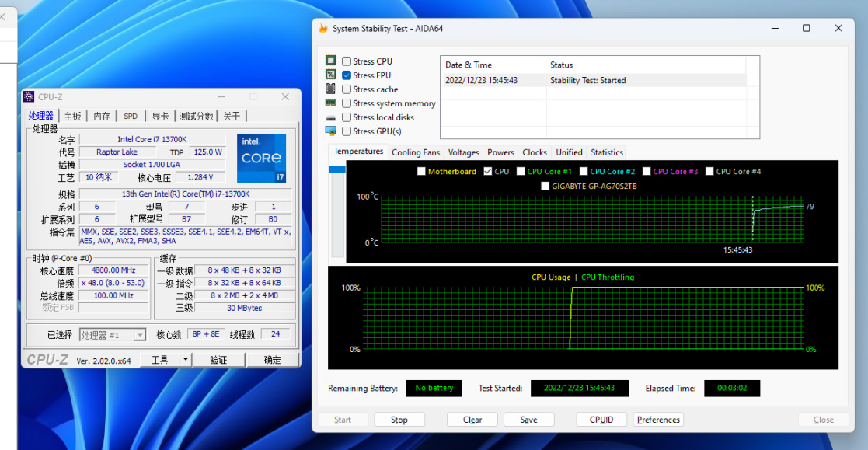This screenshot has height=450, width=868.
Task: Click the 确定 button in CPU-Z
Action: point(272,360)
